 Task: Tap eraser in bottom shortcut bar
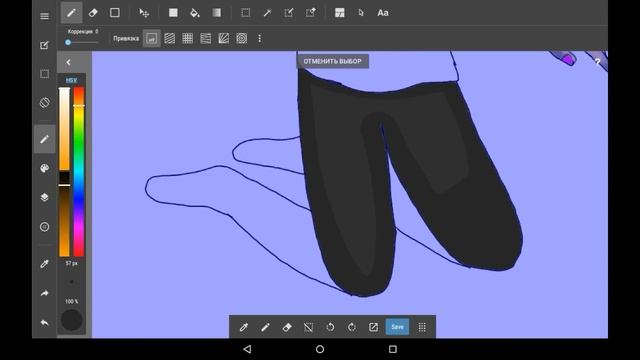pyautogui.click(x=287, y=327)
